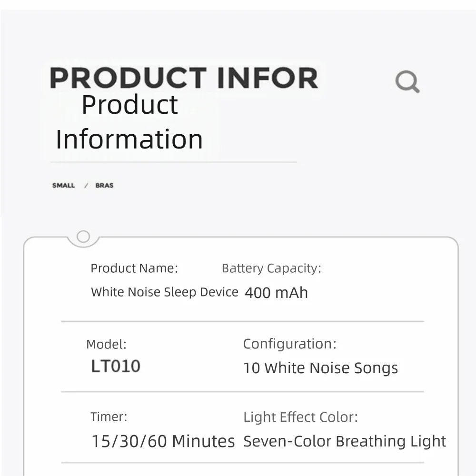Select the 10 White Noise Songs text
Viewport: 476px width, 476px height.
coord(320,368)
